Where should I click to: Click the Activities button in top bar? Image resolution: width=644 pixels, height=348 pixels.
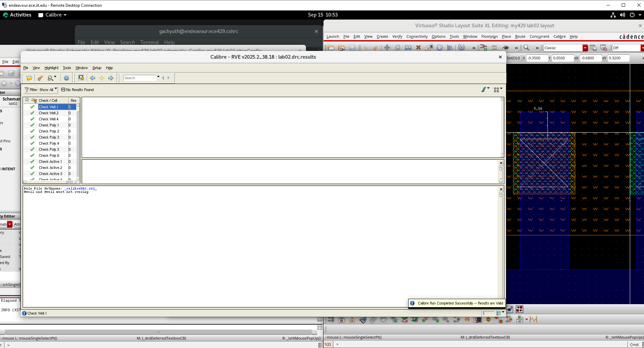point(17,15)
